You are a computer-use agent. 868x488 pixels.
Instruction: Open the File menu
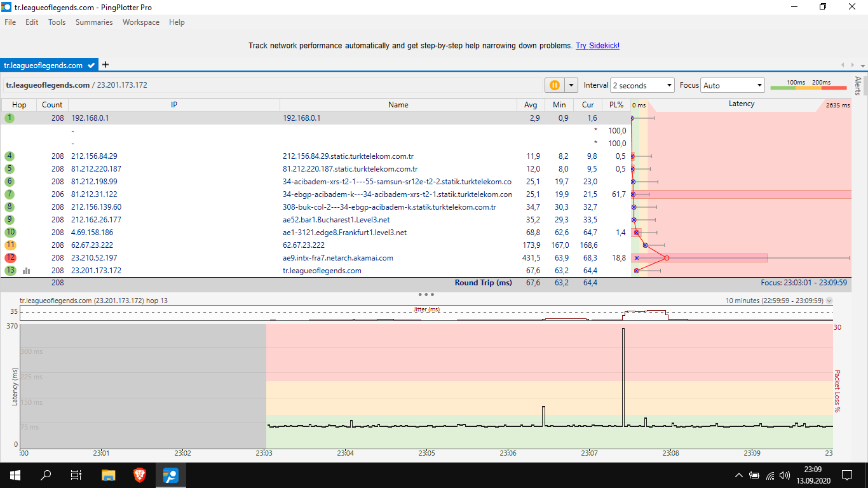[10, 22]
